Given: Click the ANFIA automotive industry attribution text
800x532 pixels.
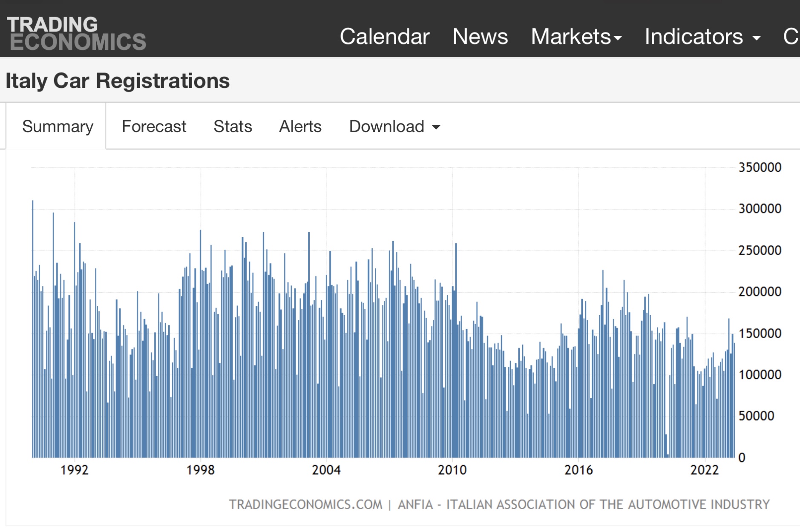Looking at the screenshot, I should 584,505.
